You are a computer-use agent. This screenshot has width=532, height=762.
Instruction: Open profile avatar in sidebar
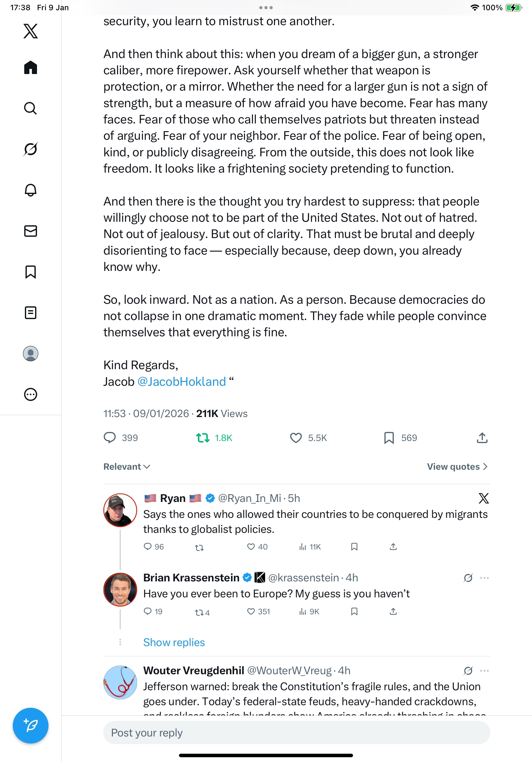[31, 354]
